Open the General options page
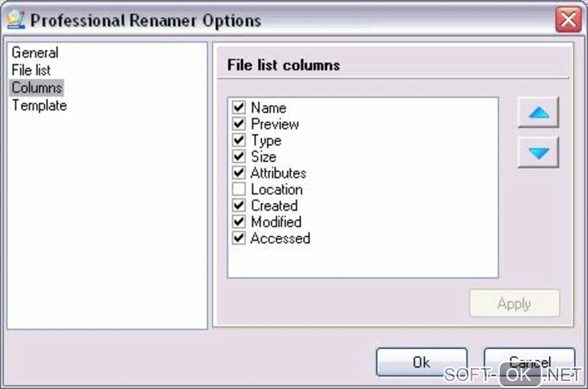 [35, 53]
